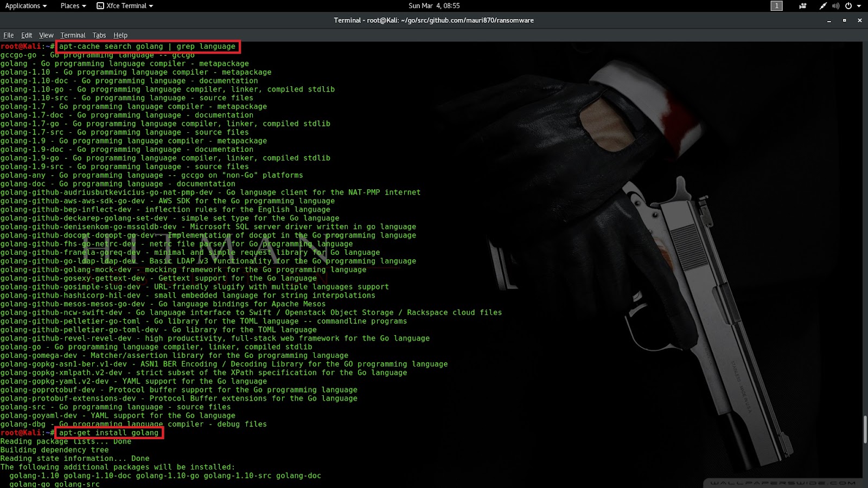
Task: Click 'The following additional packages will be installed:'
Action: [118, 467]
